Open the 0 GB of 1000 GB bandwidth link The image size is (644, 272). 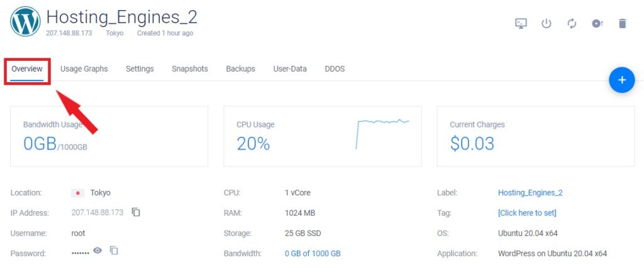[x=313, y=254]
